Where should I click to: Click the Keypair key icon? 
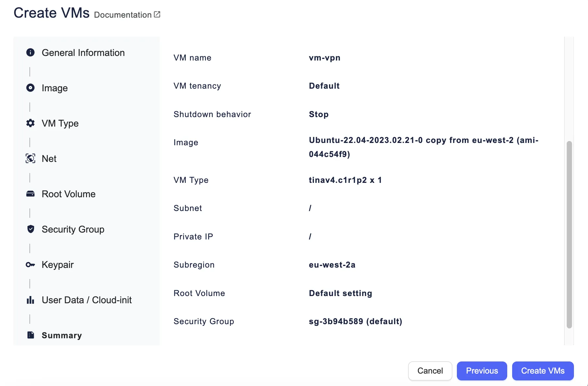(x=30, y=265)
